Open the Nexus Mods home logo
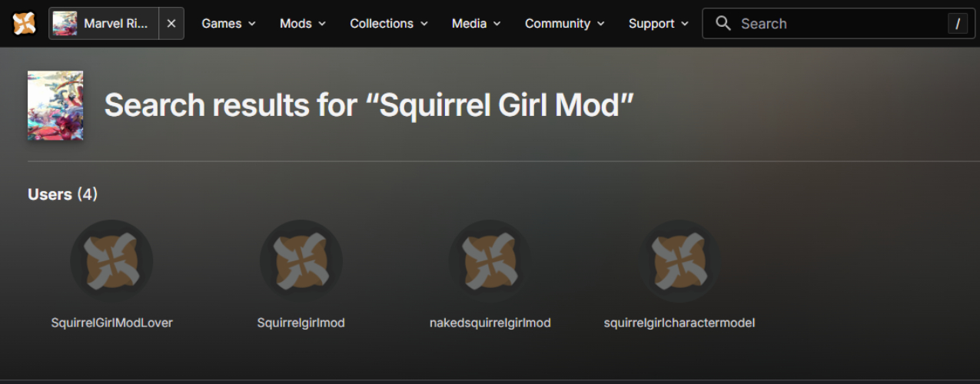 [24, 23]
